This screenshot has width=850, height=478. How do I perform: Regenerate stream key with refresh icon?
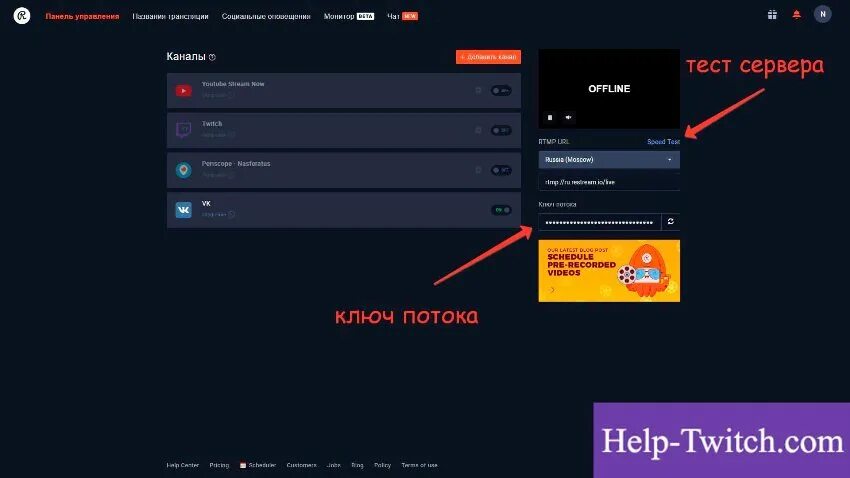coord(671,222)
